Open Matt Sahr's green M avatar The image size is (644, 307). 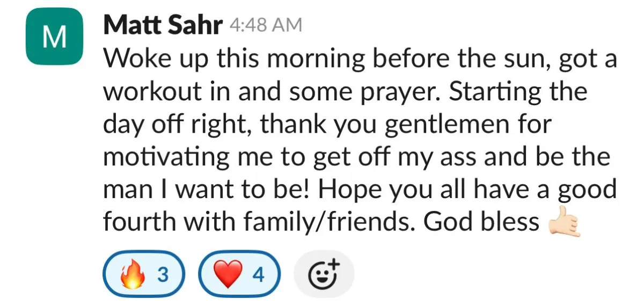pyautogui.click(x=53, y=36)
